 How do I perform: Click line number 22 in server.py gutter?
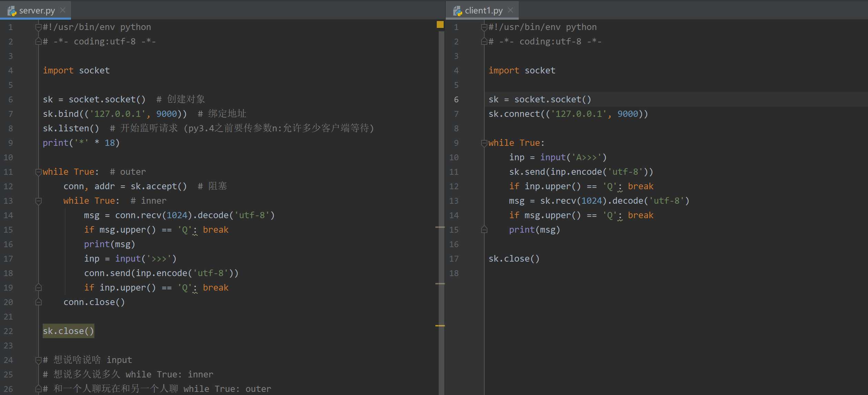point(8,331)
